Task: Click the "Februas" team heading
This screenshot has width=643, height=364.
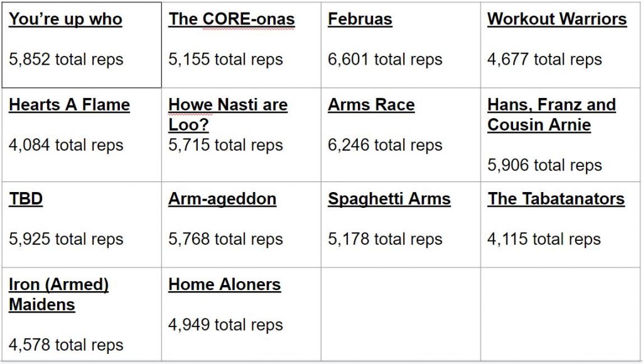Action: [360, 19]
